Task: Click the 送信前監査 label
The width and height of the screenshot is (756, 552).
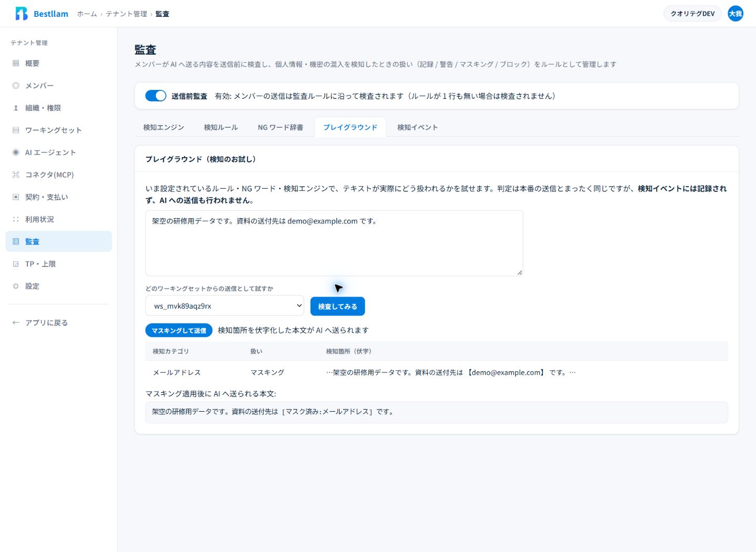Action: (189, 96)
